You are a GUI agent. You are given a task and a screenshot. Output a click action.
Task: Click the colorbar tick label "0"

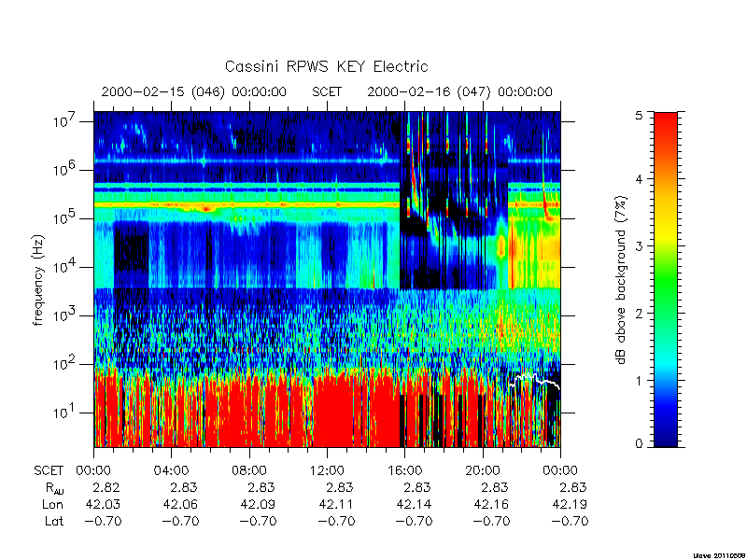[639, 444]
